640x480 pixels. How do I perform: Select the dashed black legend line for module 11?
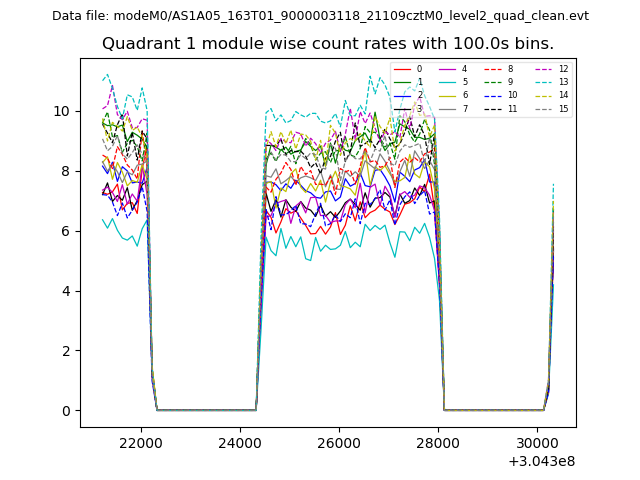pyautogui.click(x=491, y=108)
